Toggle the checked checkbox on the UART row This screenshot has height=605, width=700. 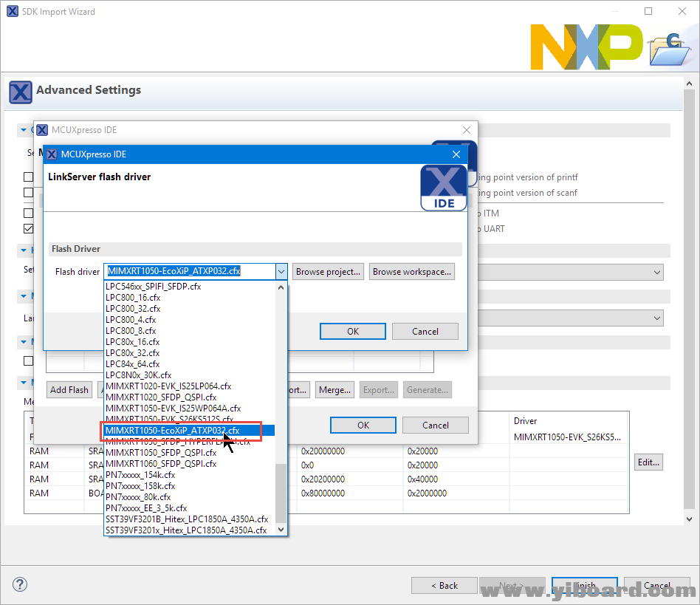pos(28,229)
